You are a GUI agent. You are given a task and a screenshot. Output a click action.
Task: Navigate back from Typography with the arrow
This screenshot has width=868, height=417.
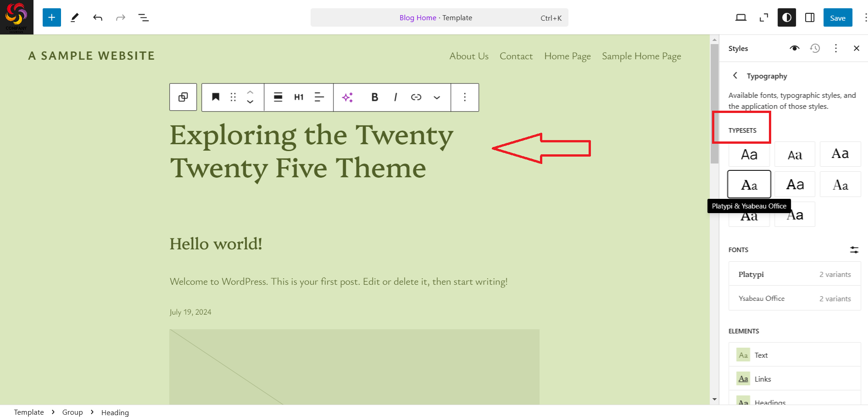tap(735, 75)
